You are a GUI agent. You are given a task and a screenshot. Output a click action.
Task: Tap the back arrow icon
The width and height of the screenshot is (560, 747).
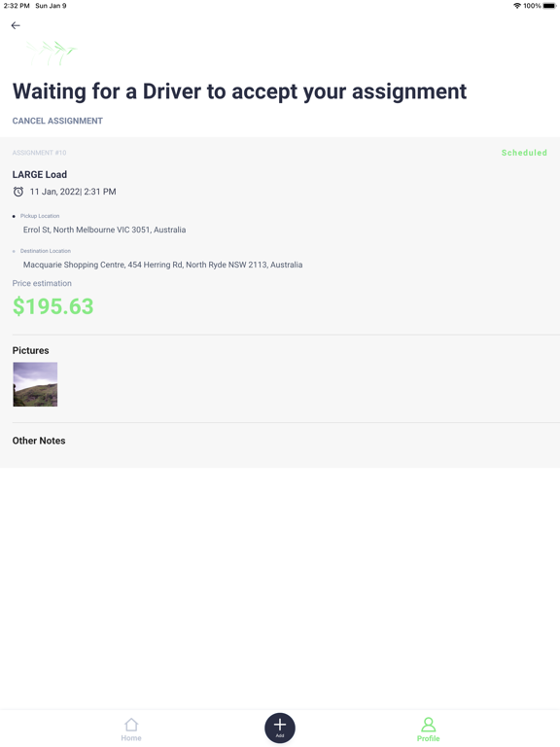16,25
